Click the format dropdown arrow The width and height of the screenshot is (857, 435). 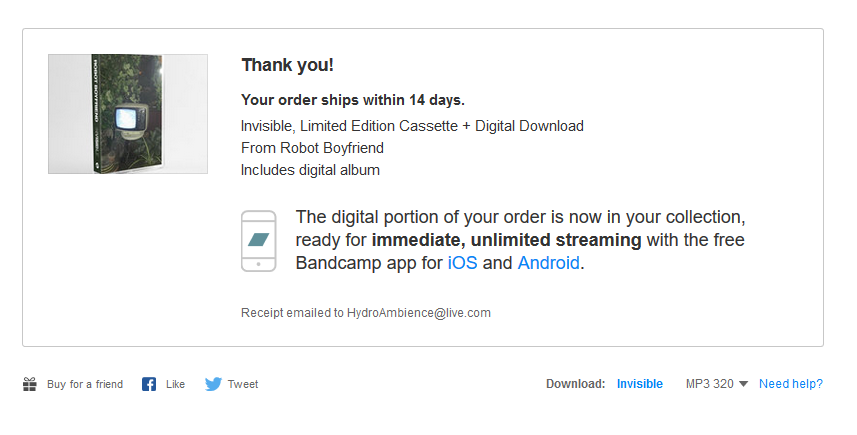tap(743, 384)
